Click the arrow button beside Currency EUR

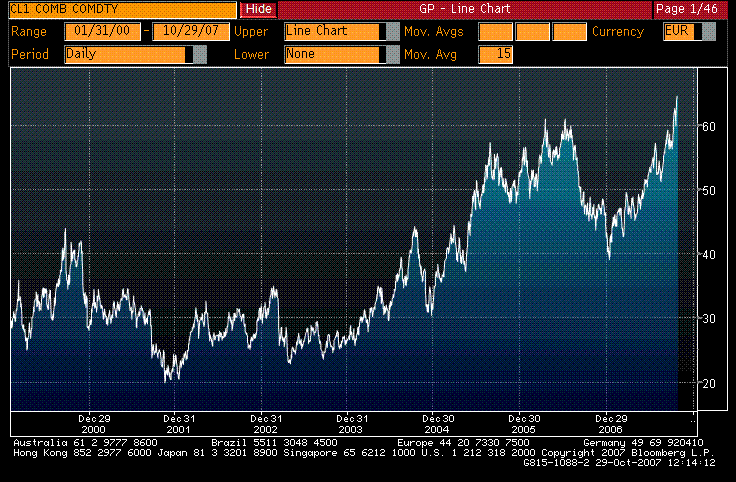[x=709, y=31]
